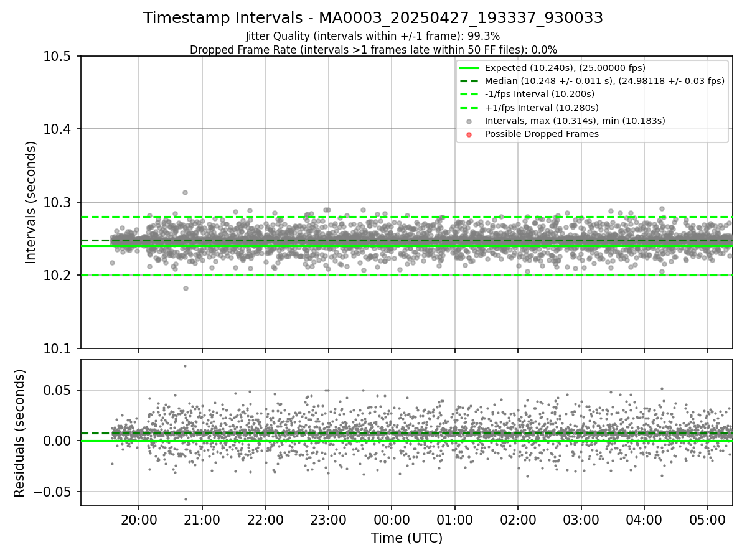Click the solid green Expected line sample in legend
Viewport: 747px width, 560px height.
pyautogui.click(x=469, y=68)
